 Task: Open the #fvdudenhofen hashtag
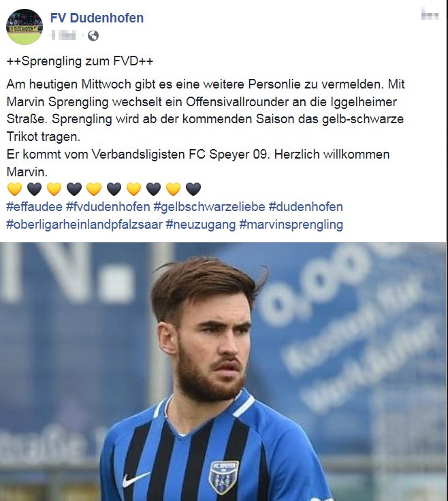(108, 207)
